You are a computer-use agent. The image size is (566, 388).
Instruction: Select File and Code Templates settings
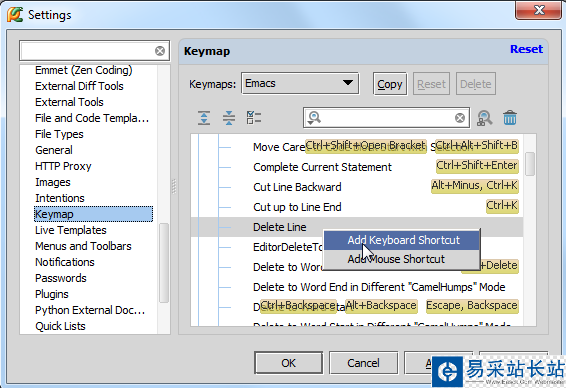(92, 118)
